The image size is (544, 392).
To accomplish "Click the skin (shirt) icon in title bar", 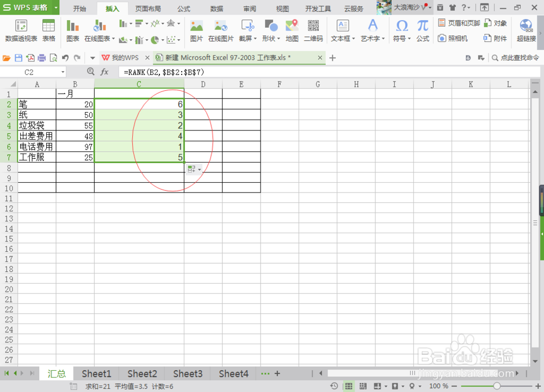I will [x=453, y=7].
